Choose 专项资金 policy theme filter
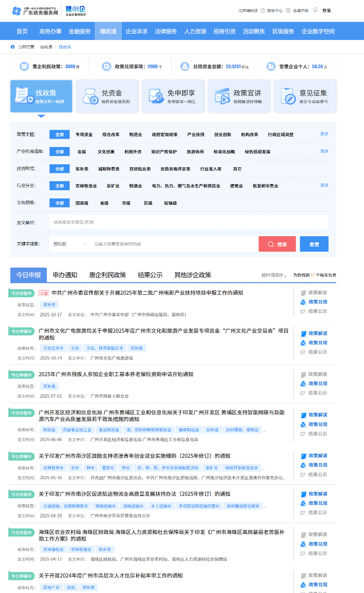The height and width of the screenshot is (593, 364). pos(84,135)
